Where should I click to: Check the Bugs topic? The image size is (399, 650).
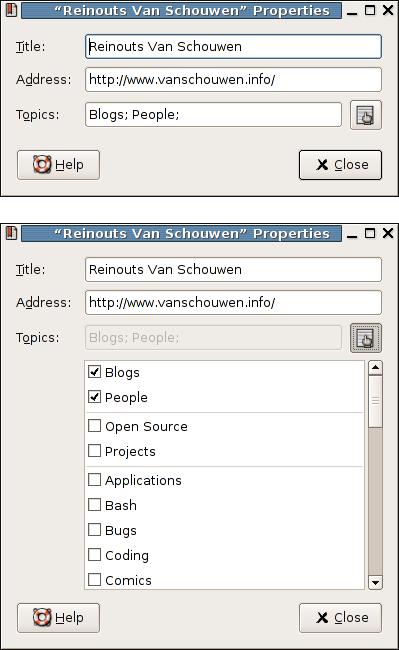point(94,530)
